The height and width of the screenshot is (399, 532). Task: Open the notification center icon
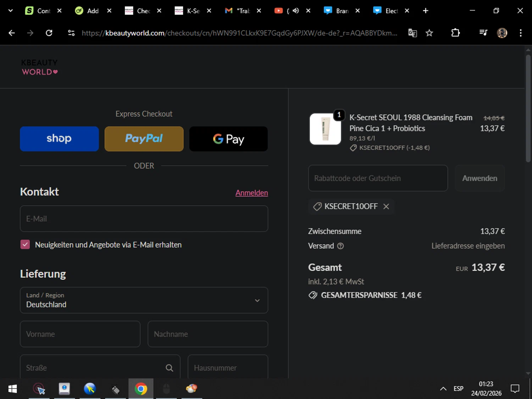click(515, 389)
